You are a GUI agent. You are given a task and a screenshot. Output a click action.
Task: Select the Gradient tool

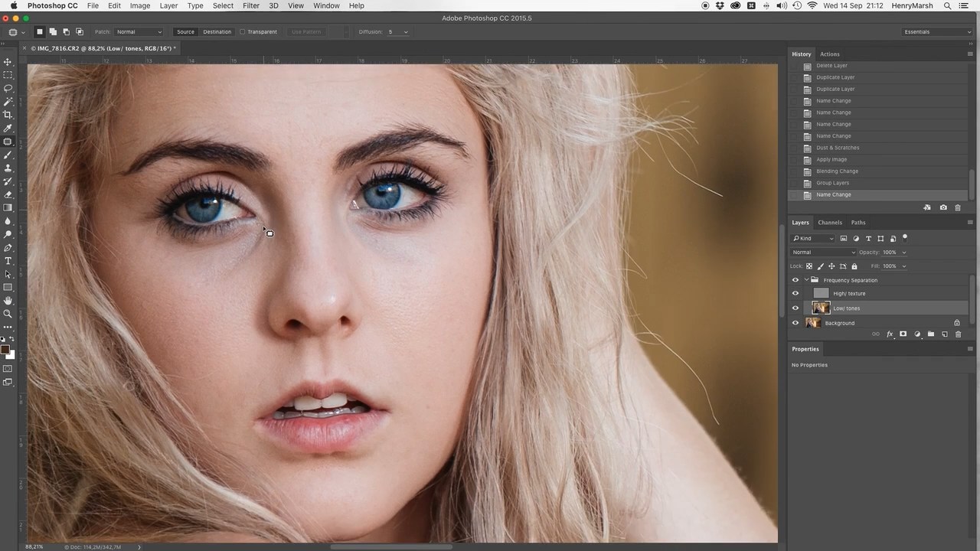pos(8,207)
